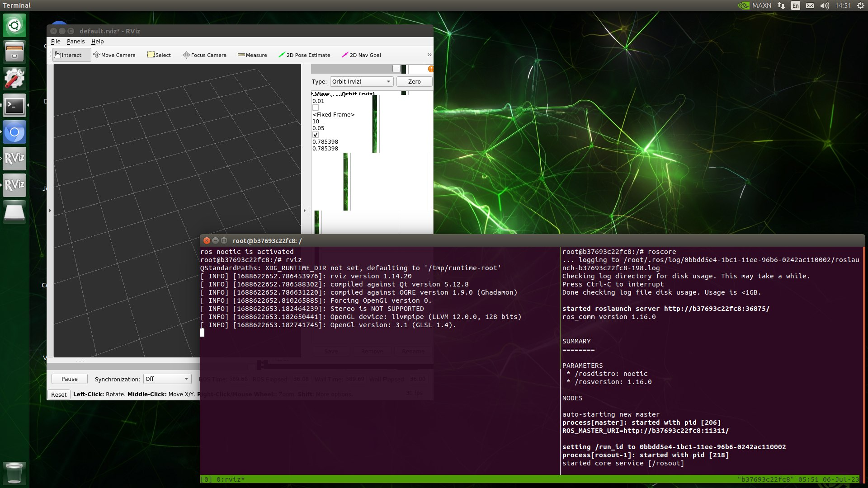This screenshot has width=868, height=488.
Task: Open the Terminal dock icon
Action: tap(14, 105)
